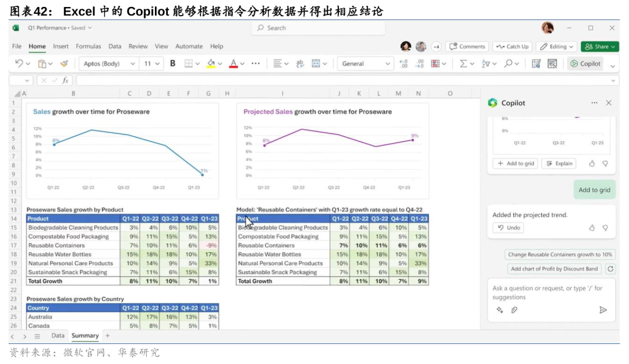Screen dimensions: 629x364
Task: Expand the ribbon chevron at far right
Action: tap(613, 66)
